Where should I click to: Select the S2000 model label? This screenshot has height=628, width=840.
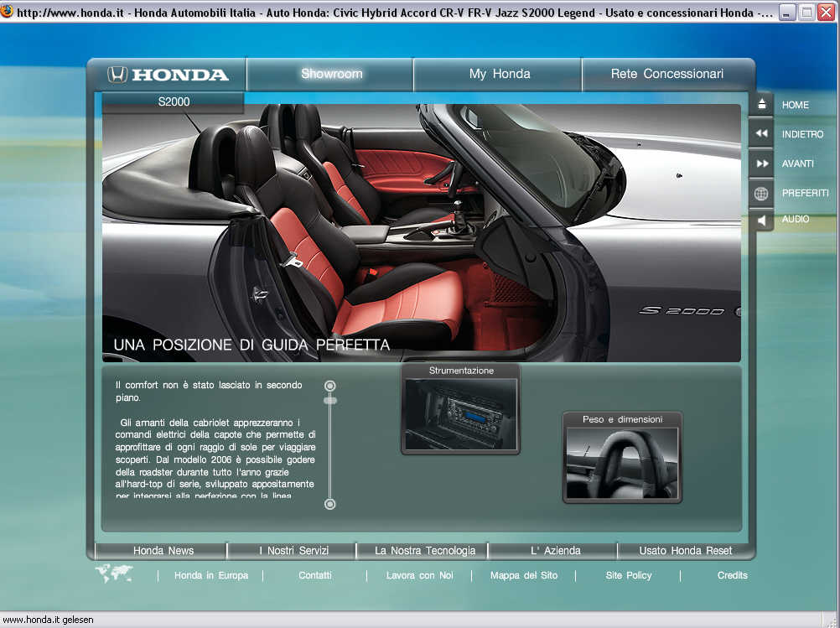(174, 102)
